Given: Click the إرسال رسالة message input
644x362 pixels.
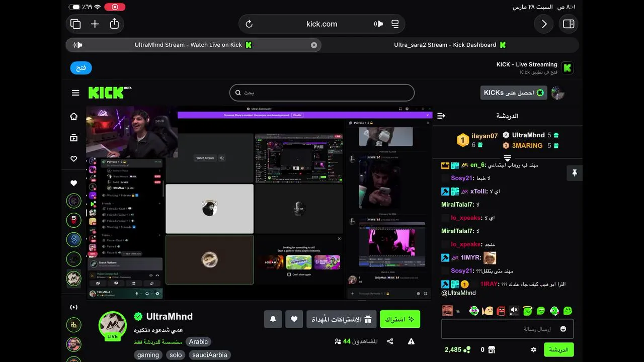Looking at the screenshot, I should [507, 329].
